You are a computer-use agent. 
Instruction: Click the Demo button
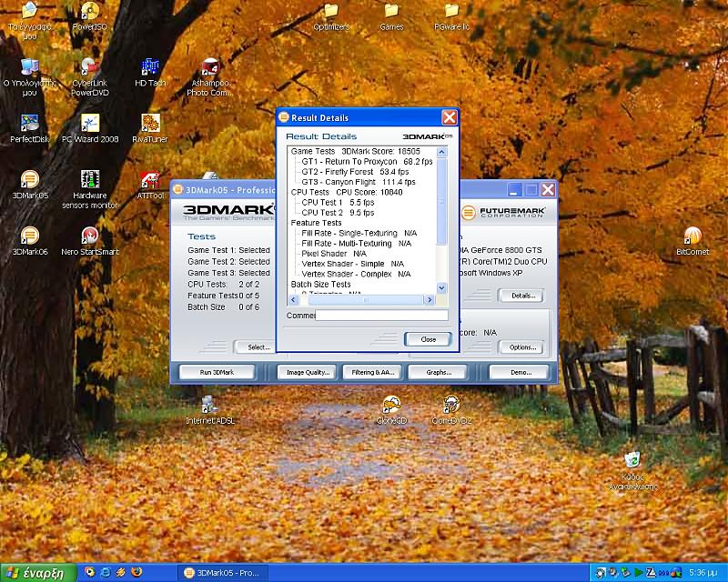(520, 372)
